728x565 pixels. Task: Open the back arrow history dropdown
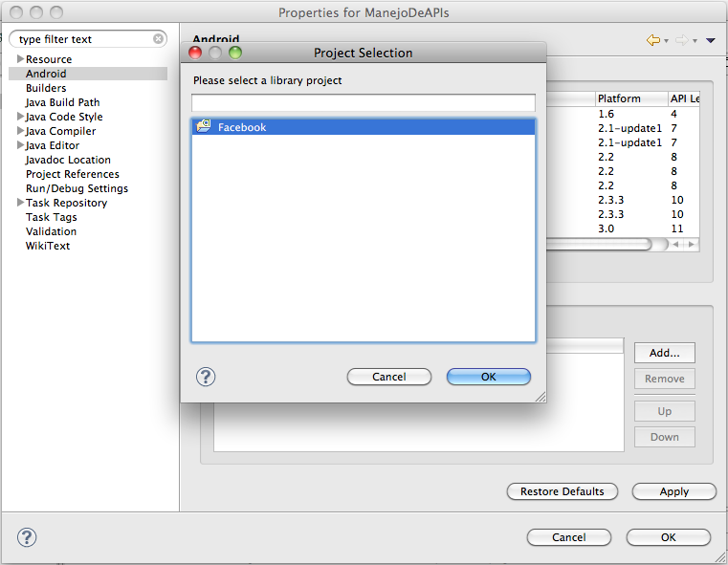tap(666, 41)
